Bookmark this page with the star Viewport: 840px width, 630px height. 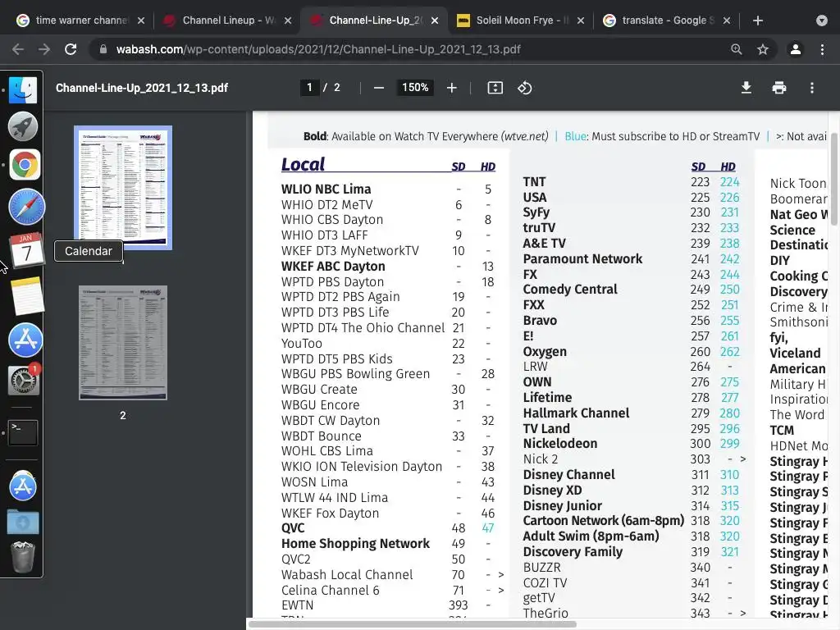pos(763,49)
